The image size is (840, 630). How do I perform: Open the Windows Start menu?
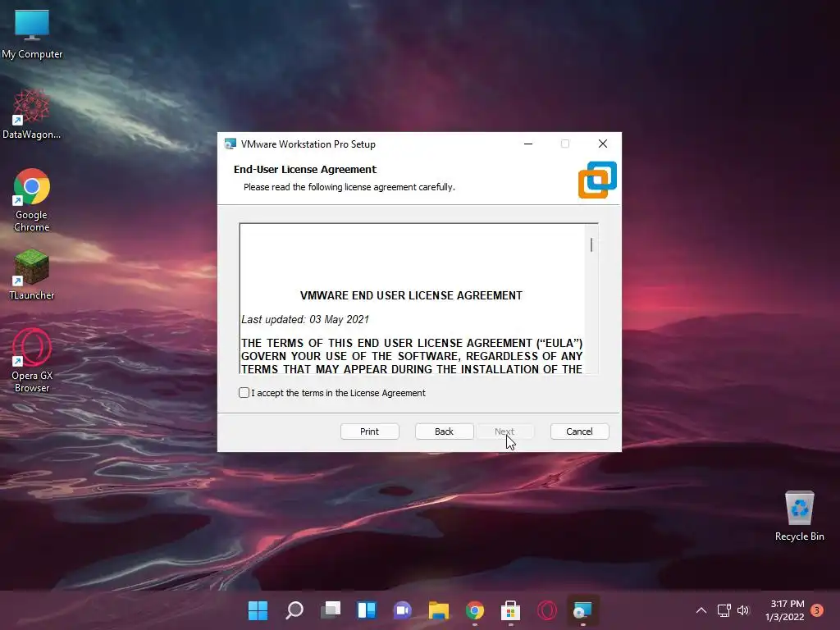(258, 610)
